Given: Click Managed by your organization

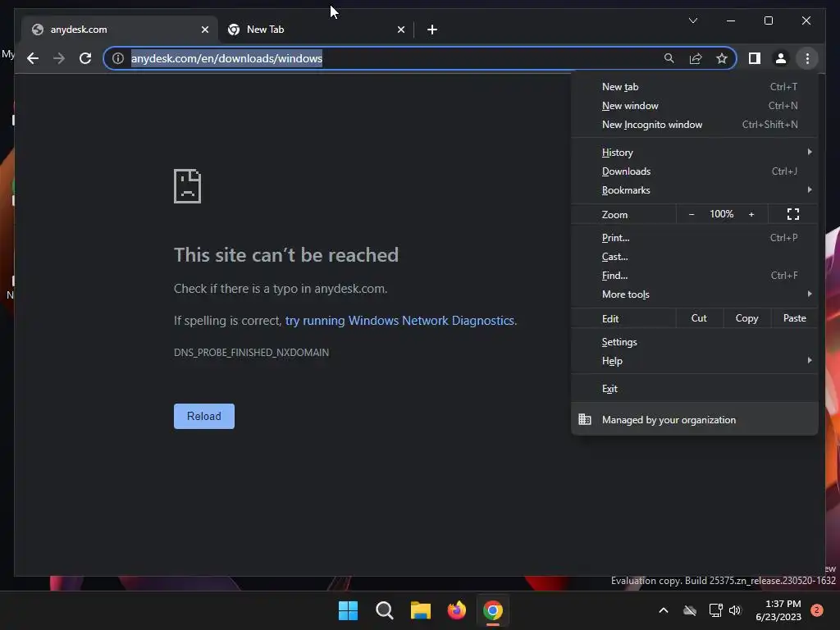Looking at the screenshot, I should (x=694, y=420).
